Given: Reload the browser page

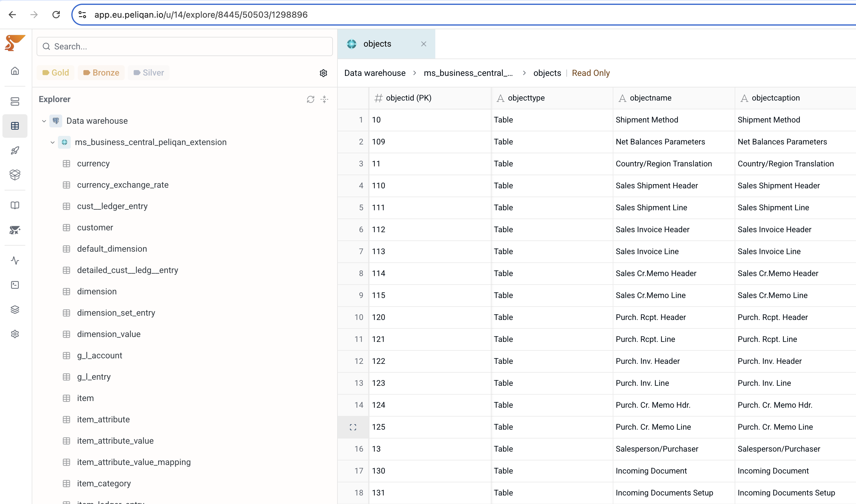Looking at the screenshot, I should 56,15.
